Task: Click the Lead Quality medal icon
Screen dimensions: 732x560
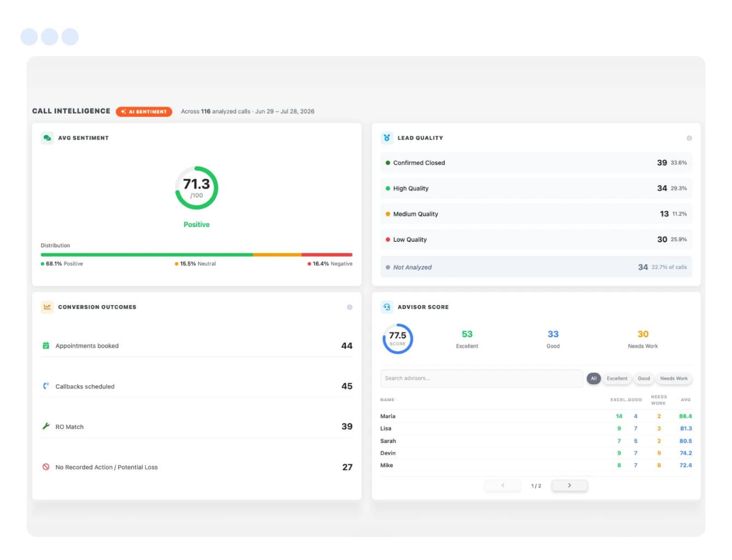Action: pos(387,138)
